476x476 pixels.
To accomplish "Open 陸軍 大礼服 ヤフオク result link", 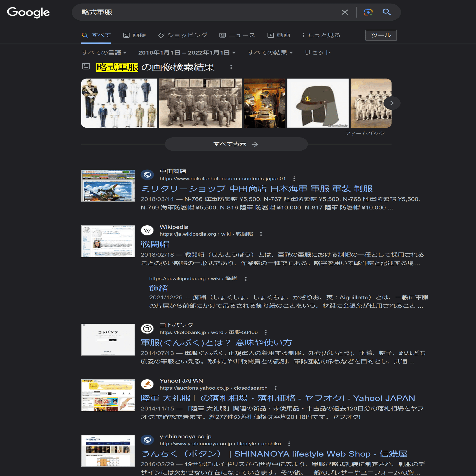I will coord(278,398).
